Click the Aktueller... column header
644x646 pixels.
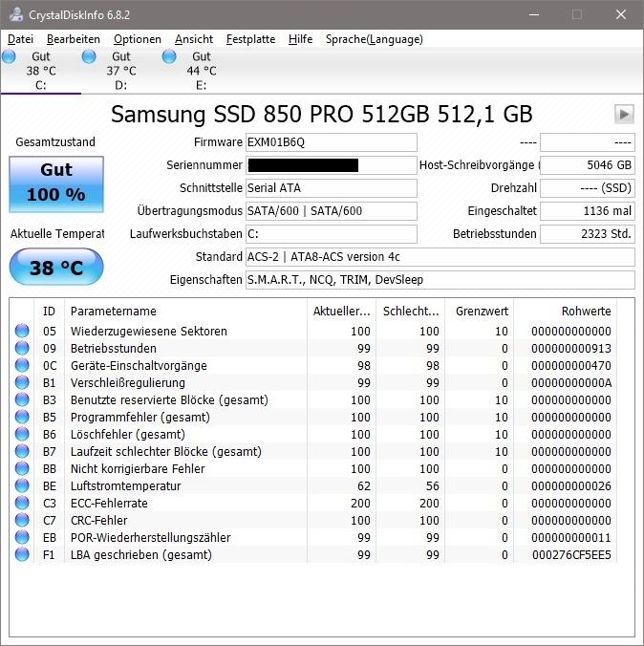point(341,311)
